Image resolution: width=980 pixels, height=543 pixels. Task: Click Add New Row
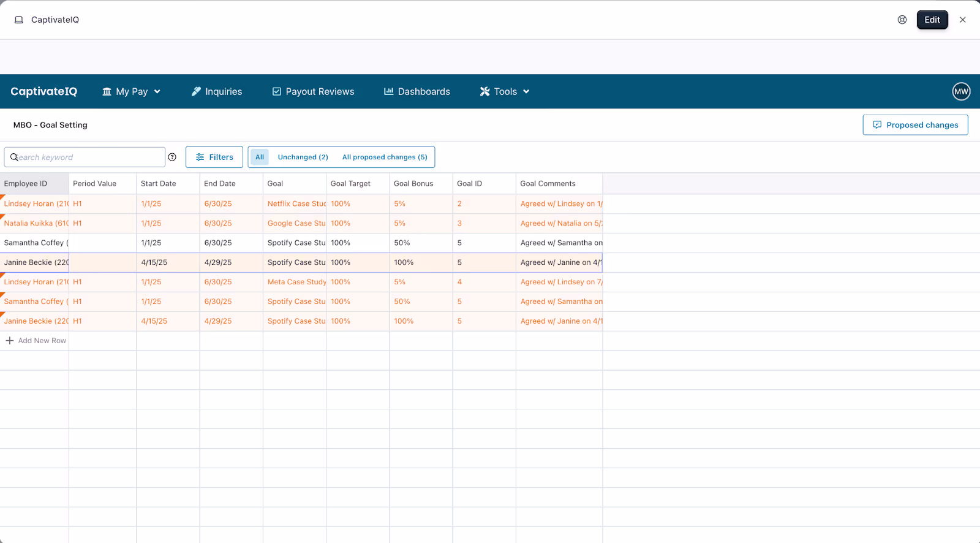point(36,341)
